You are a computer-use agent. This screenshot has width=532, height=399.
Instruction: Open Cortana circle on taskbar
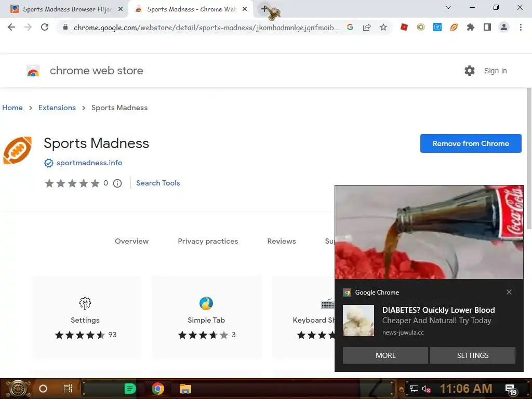43,389
